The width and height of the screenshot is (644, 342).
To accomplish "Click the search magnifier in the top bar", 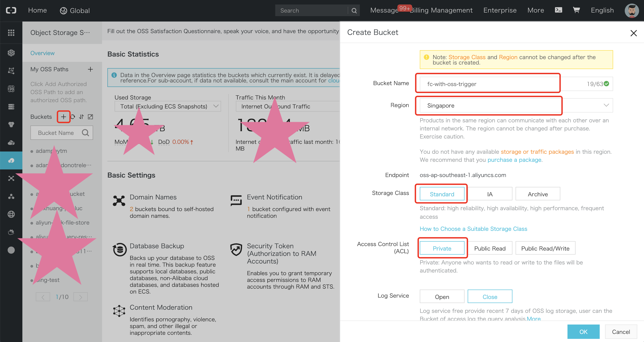I will coord(354,11).
